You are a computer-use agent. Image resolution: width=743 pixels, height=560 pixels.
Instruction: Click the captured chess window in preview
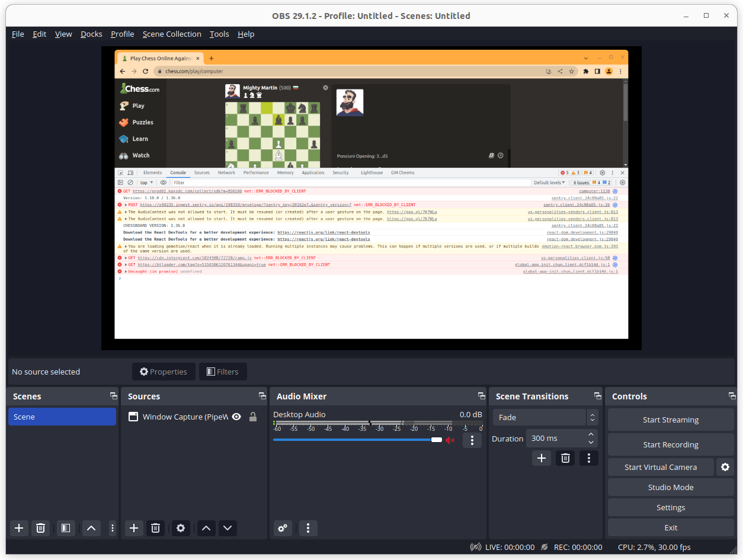(x=371, y=194)
